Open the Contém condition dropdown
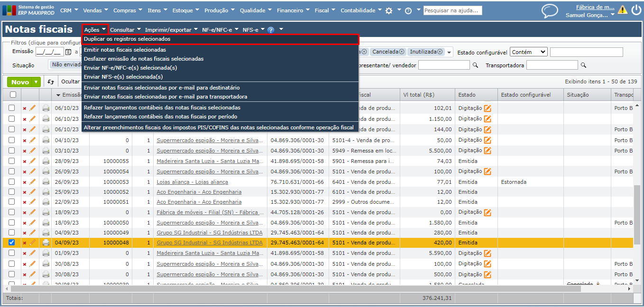 [529, 52]
